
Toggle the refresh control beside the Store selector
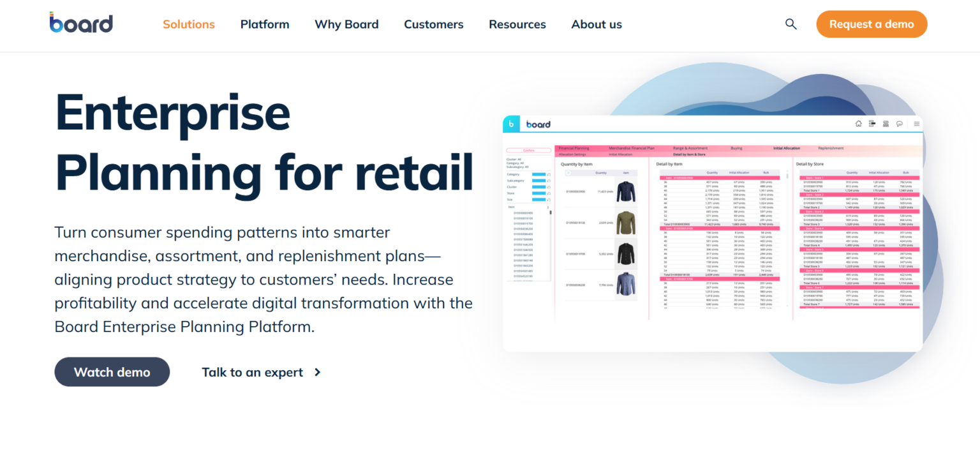pyautogui.click(x=549, y=193)
